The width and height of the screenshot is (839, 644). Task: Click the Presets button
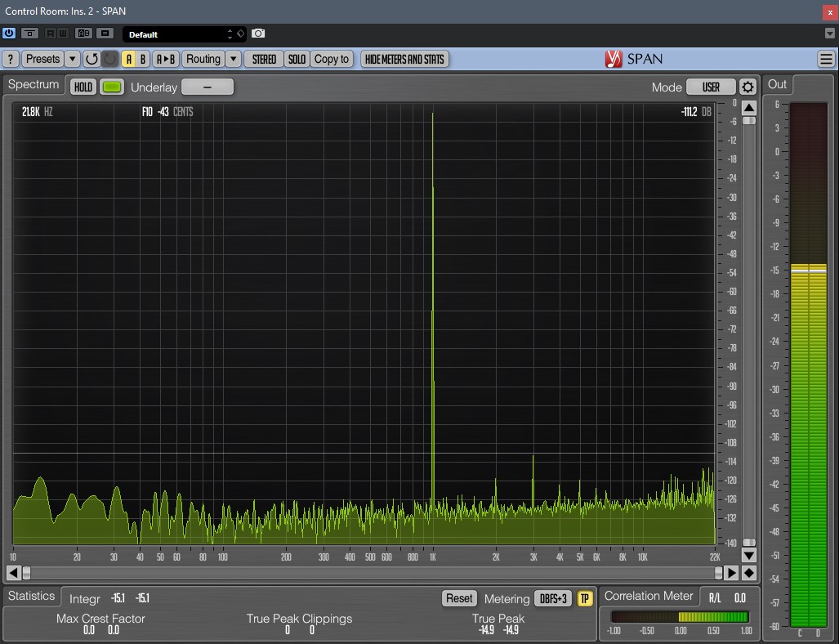pos(42,59)
